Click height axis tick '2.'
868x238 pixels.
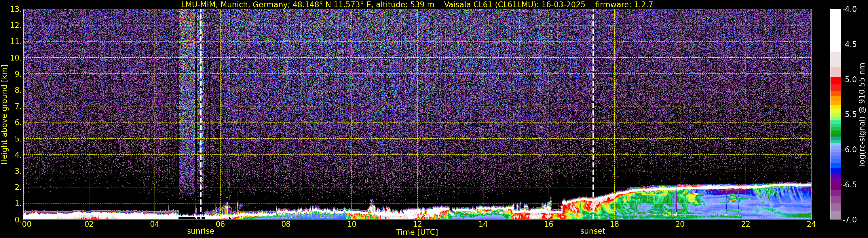18,188
